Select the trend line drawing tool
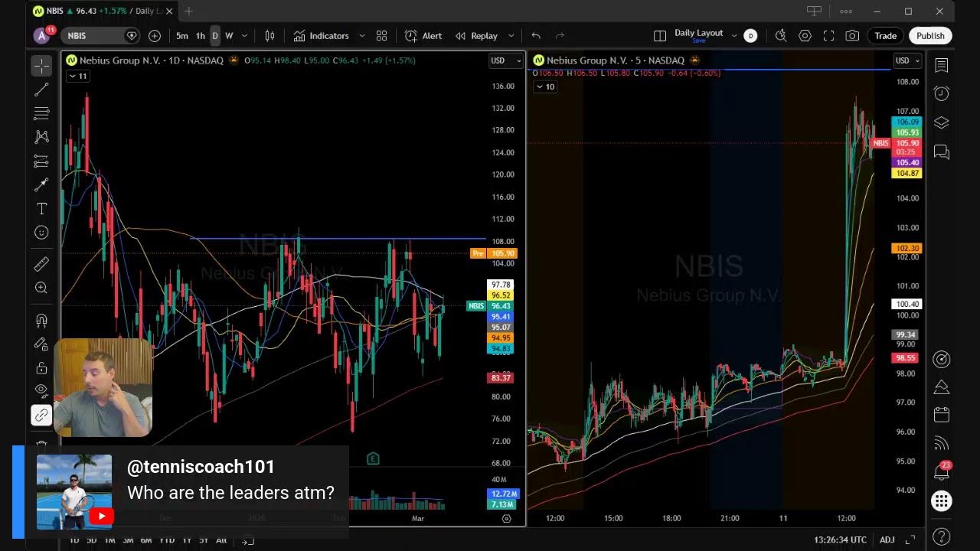The height and width of the screenshot is (551, 980). point(41,90)
